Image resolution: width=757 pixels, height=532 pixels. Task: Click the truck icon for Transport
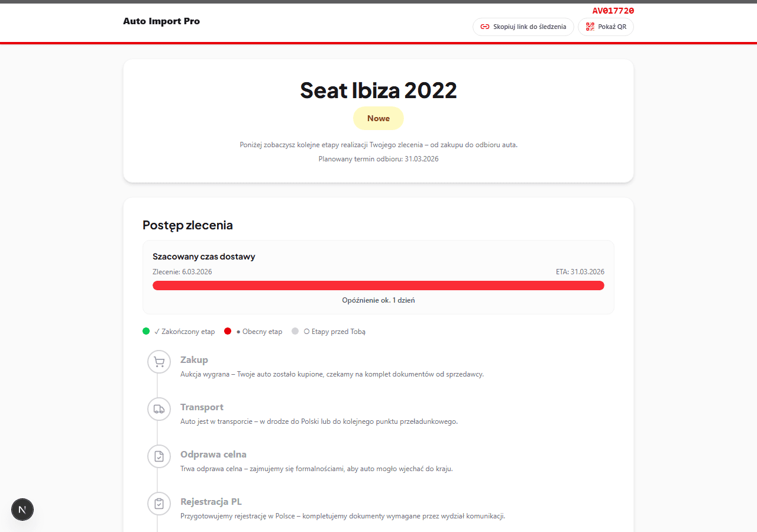(159, 409)
